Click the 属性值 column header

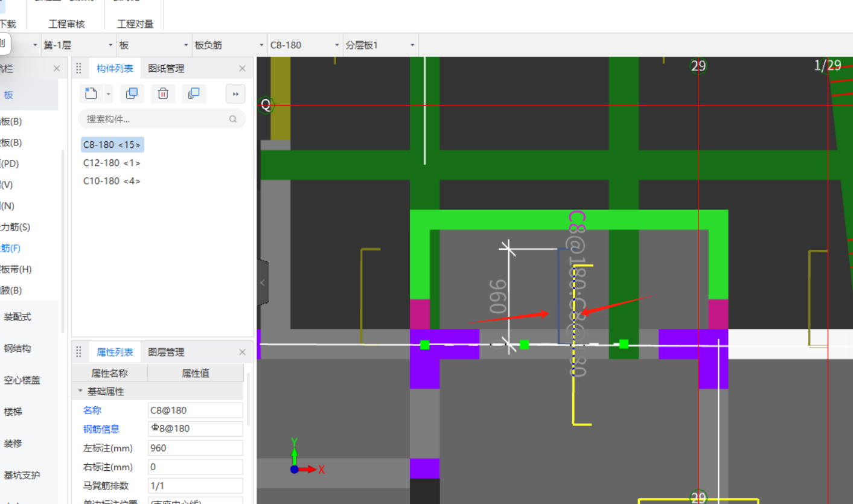point(196,373)
